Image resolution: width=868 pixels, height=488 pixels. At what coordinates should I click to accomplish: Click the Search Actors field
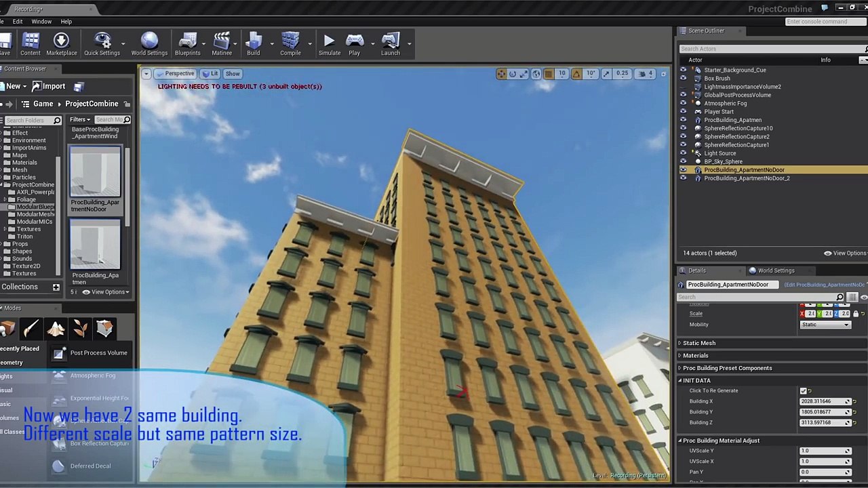(772, 49)
